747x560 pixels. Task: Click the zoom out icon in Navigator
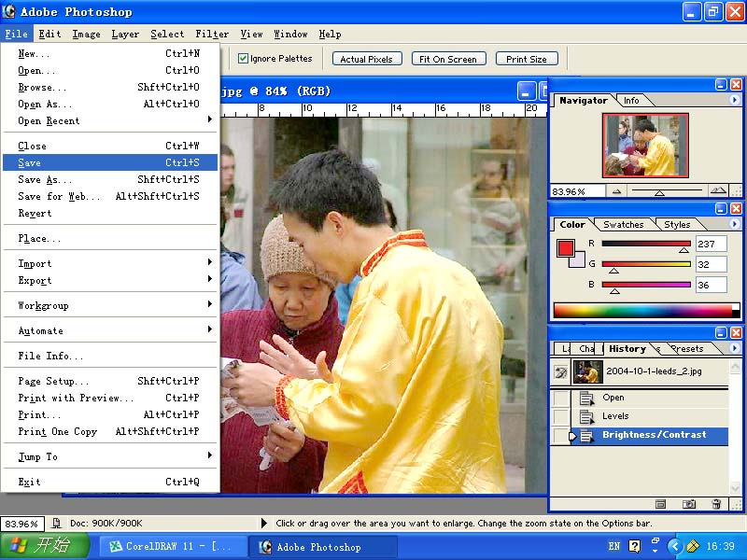pos(615,191)
